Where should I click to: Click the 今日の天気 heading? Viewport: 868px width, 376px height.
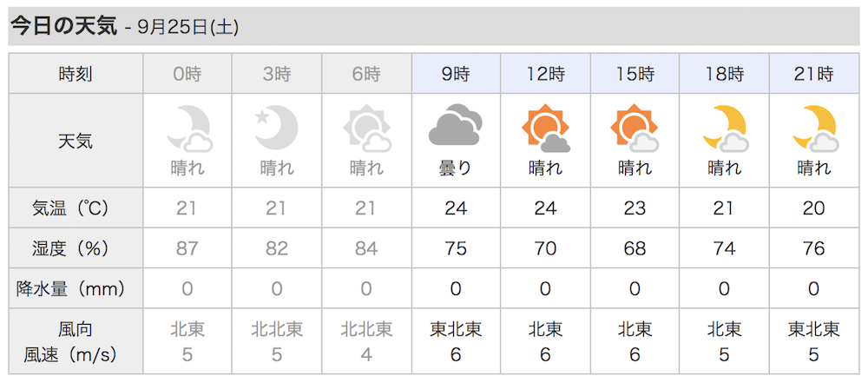tap(64, 27)
